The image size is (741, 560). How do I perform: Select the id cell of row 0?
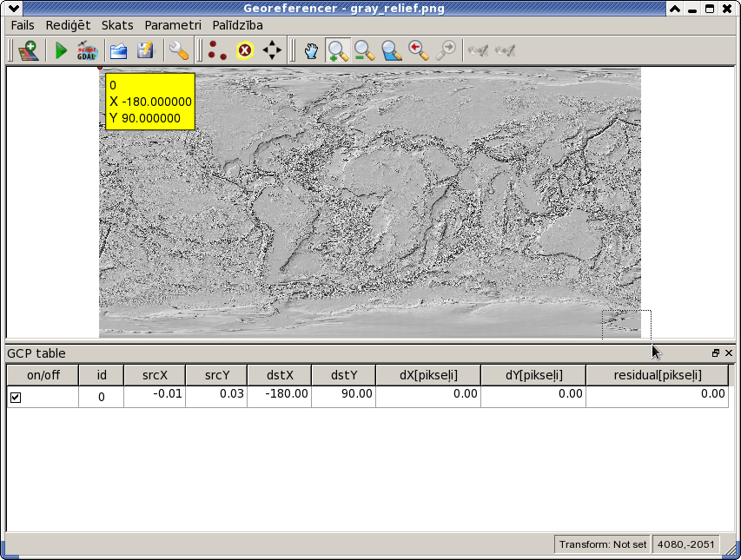pos(101,397)
